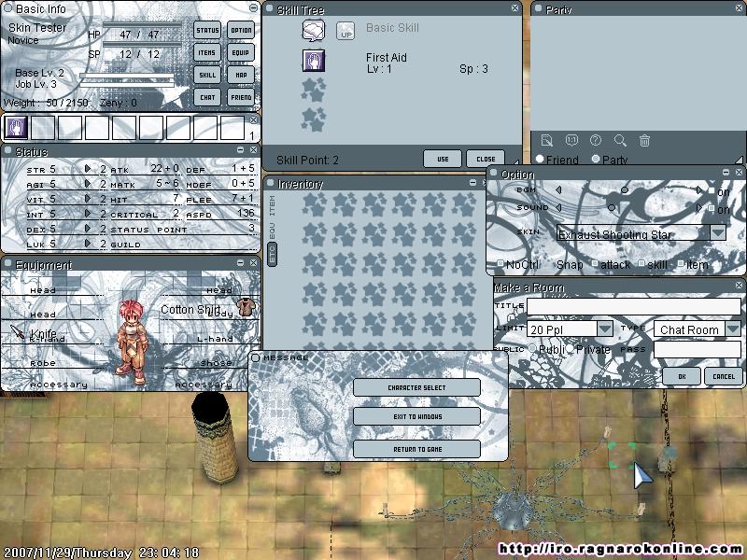Increase AGI with its arrow in Status

click(x=88, y=183)
